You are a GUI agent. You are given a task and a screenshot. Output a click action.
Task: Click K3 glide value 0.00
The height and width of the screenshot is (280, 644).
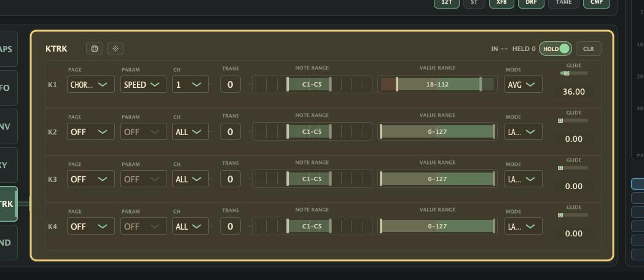pos(574,186)
